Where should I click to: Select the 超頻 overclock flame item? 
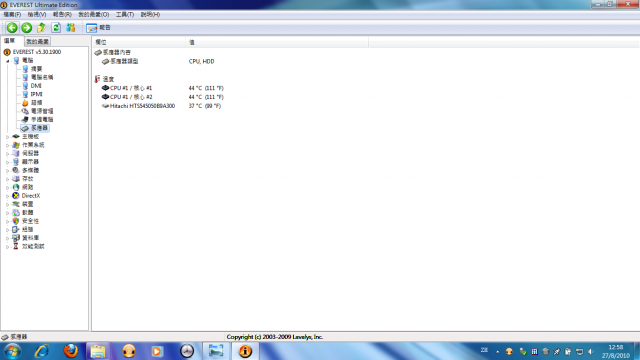37,102
